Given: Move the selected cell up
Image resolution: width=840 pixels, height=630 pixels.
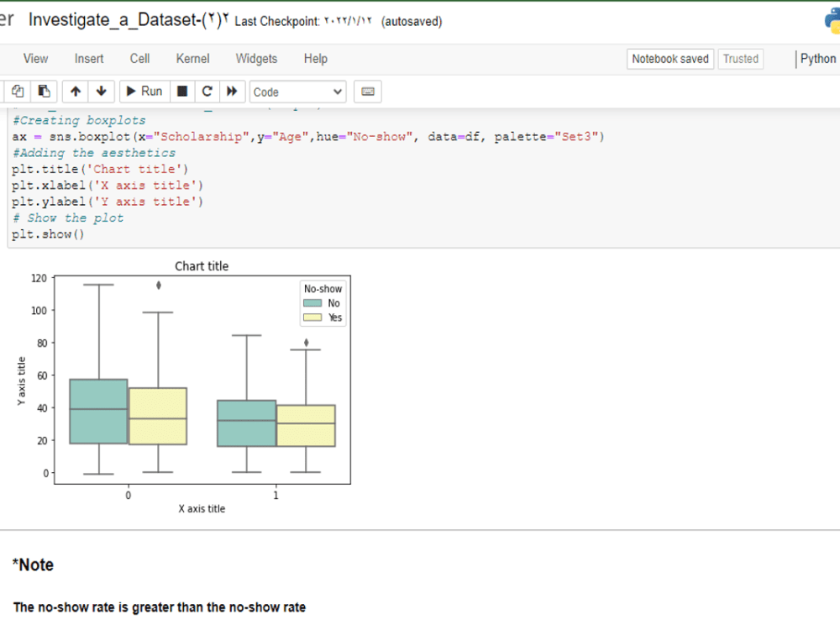Looking at the screenshot, I should (75, 91).
